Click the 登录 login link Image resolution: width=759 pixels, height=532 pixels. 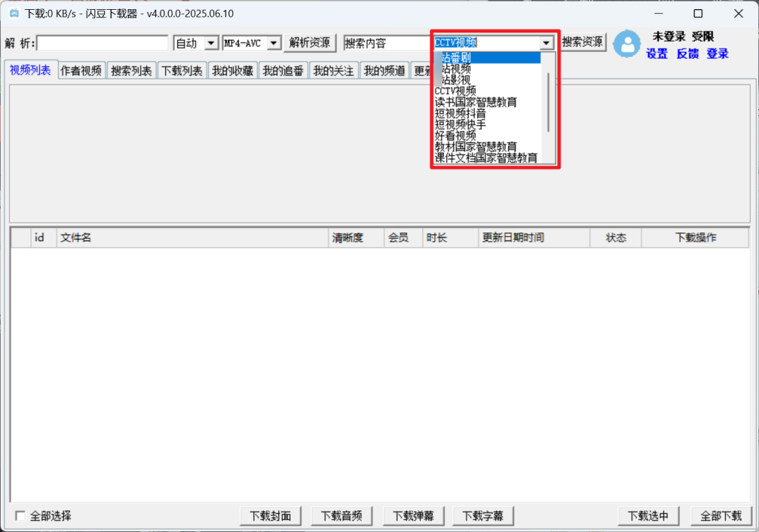point(717,53)
